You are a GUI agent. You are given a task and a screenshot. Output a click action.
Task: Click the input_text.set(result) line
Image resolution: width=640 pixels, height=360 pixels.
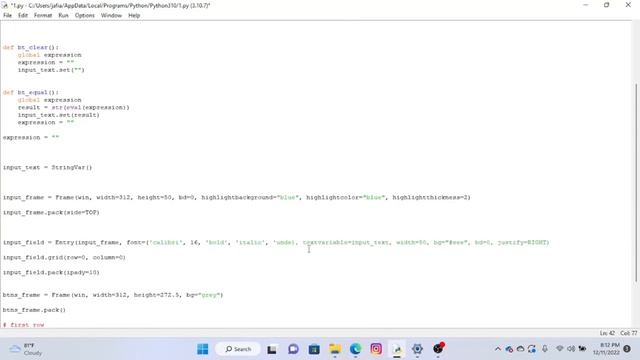[58, 115]
